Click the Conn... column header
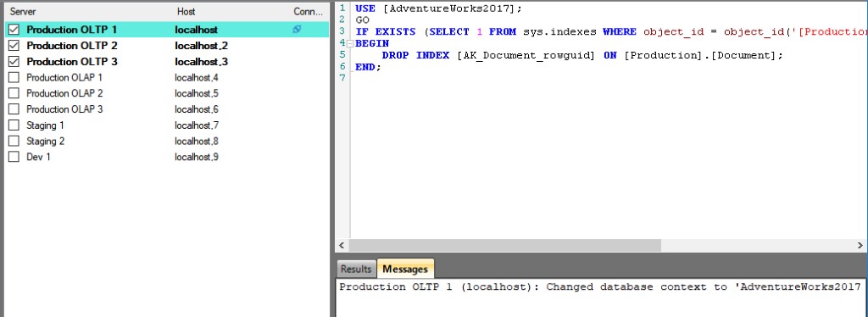868x317 pixels. click(308, 11)
